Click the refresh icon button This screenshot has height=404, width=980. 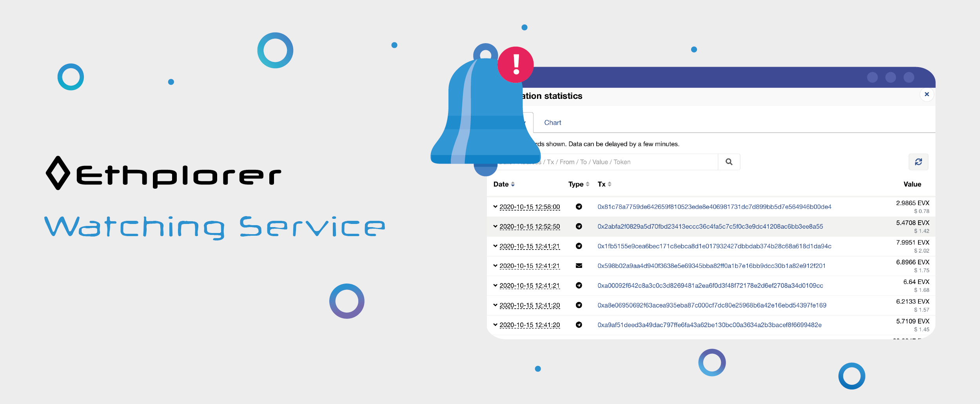918,162
